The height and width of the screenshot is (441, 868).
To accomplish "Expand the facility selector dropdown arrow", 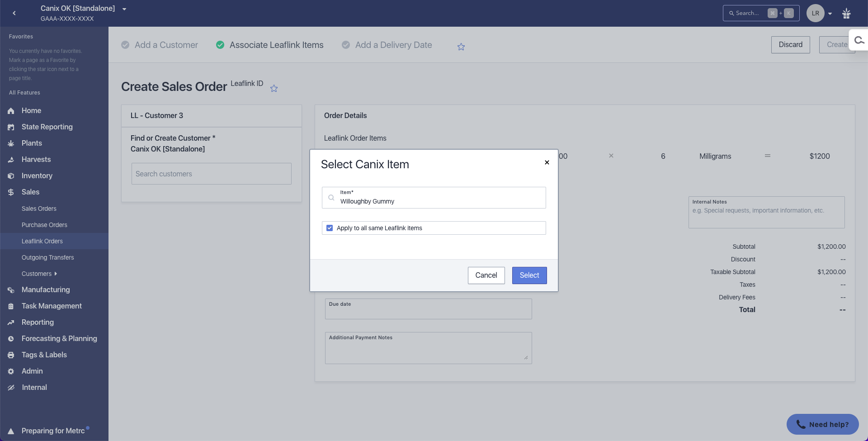I will (124, 9).
